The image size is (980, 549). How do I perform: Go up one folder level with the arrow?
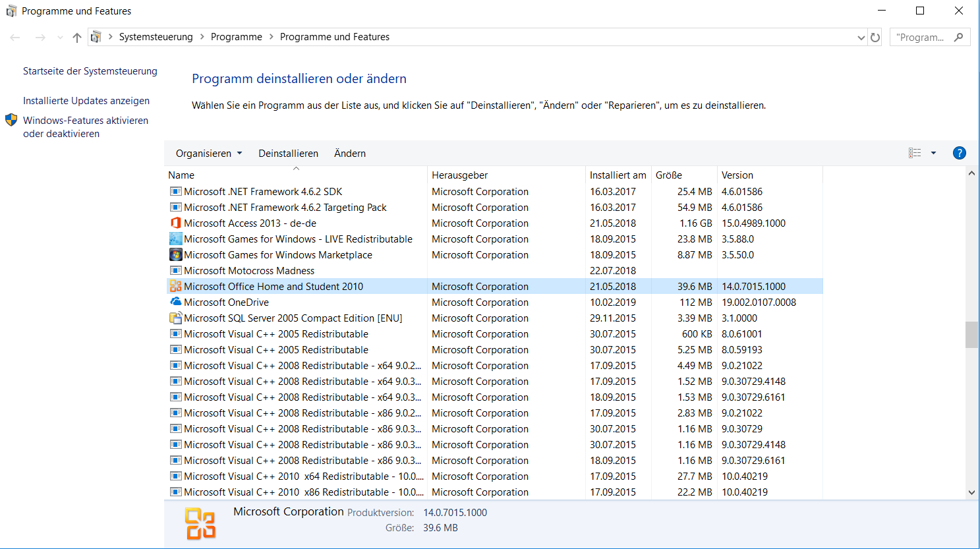pos(77,38)
